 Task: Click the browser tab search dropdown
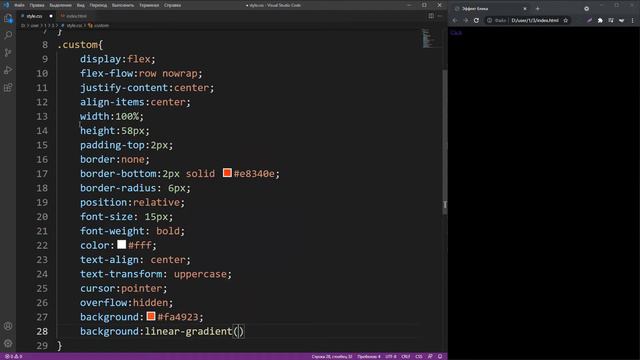(587, 9)
